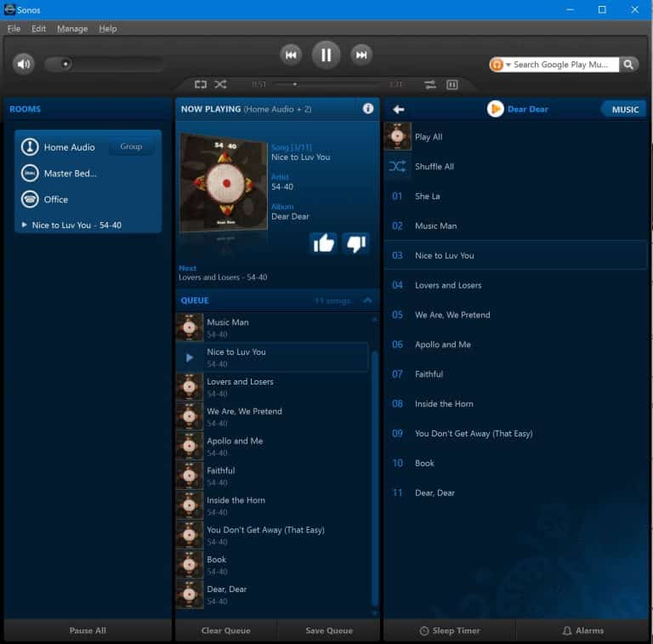The image size is (653, 644).
Task: Toggle the crossfade option
Action: (430, 84)
